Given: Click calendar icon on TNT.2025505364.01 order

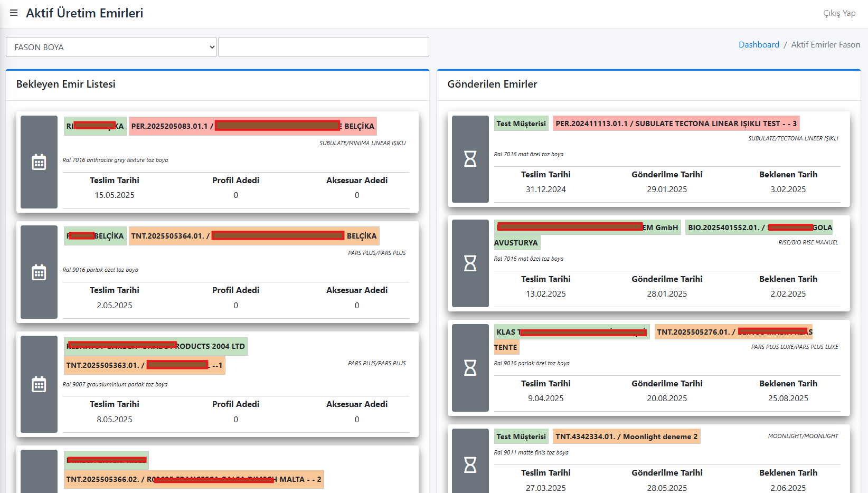Looking at the screenshot, I should 39,272.
